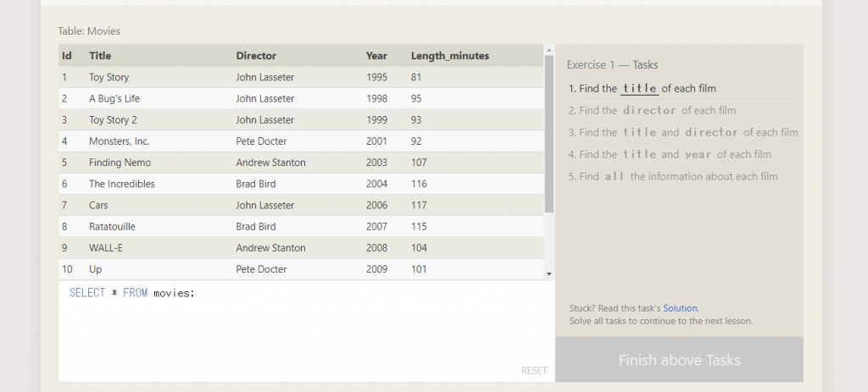Select task 3: Find the title and director

682,132
